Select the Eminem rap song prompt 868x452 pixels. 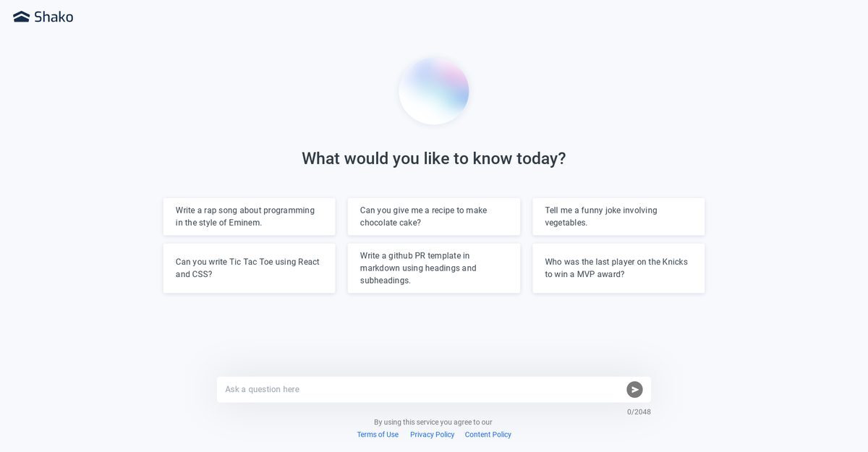click(x=250, y=216)
